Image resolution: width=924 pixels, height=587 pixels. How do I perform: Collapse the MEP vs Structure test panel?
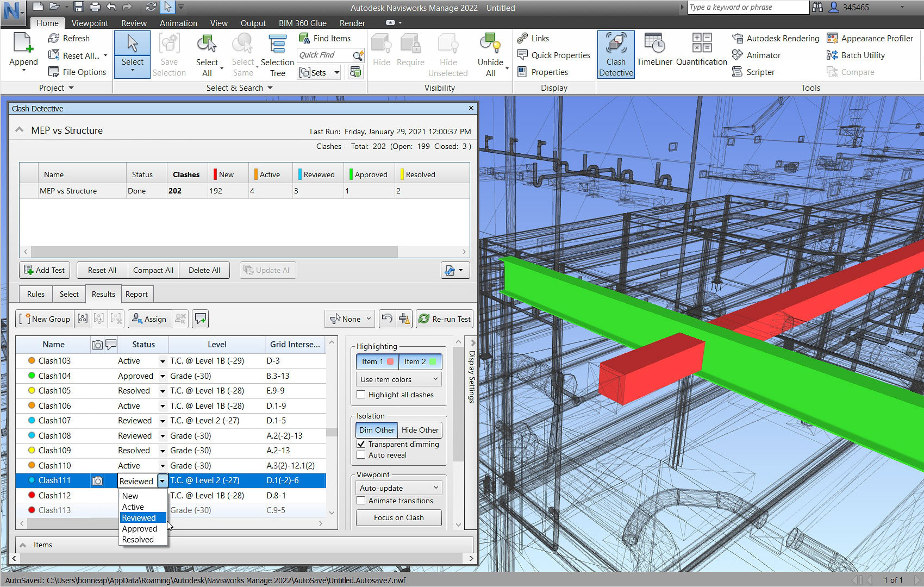coord(19,130)
